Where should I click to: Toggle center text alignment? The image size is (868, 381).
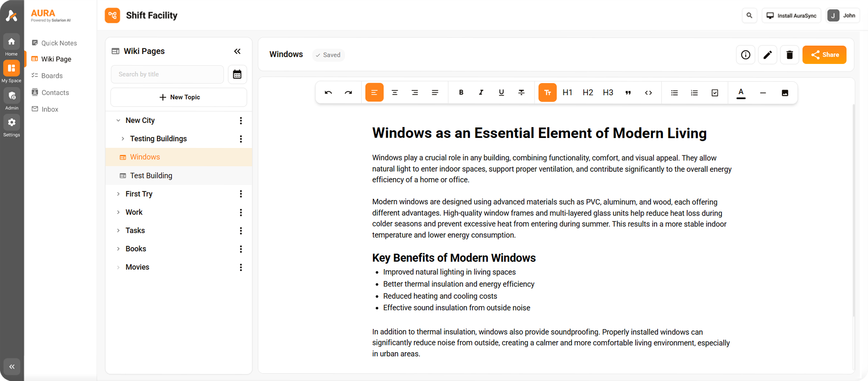point(394,93)
